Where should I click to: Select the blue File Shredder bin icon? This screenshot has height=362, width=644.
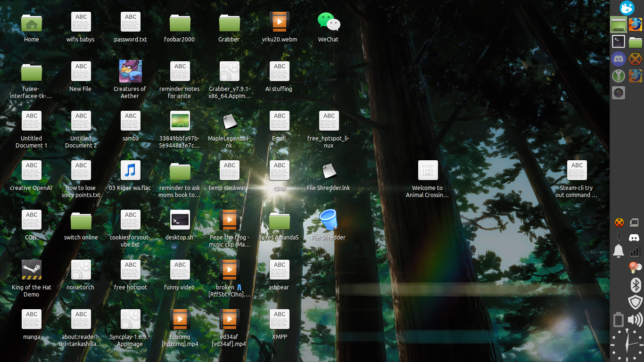(x=329, y=220)
